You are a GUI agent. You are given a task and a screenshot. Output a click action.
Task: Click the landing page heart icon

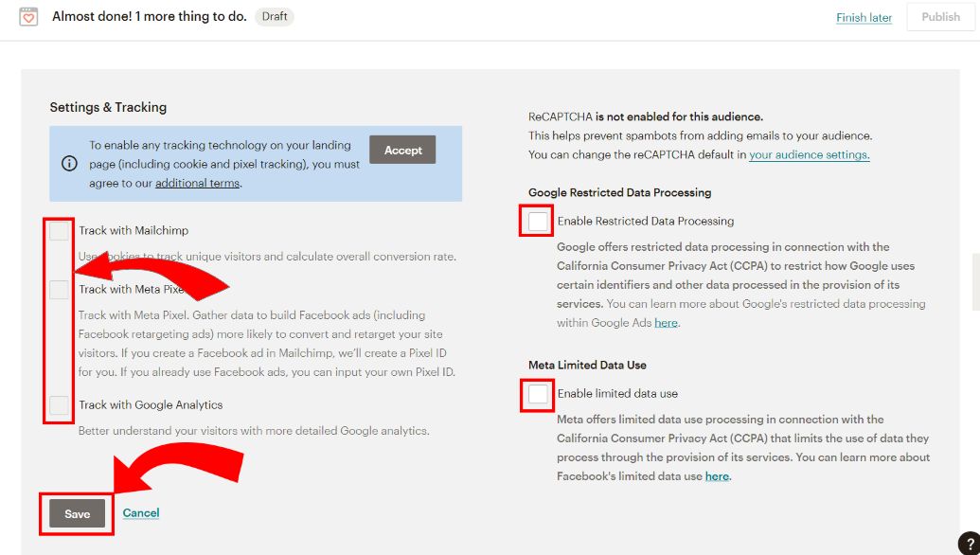[28, 17]
